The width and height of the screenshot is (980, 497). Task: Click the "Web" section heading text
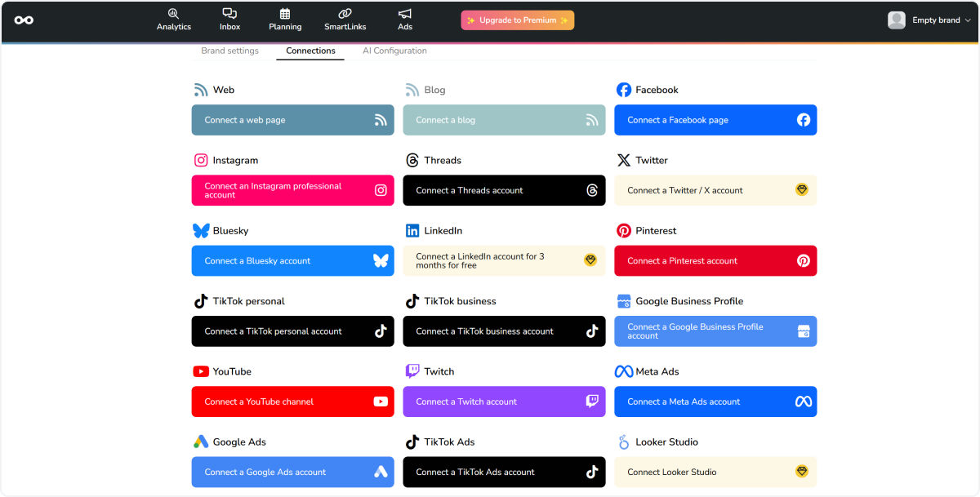pyautogui.click(x=224, y=90)
